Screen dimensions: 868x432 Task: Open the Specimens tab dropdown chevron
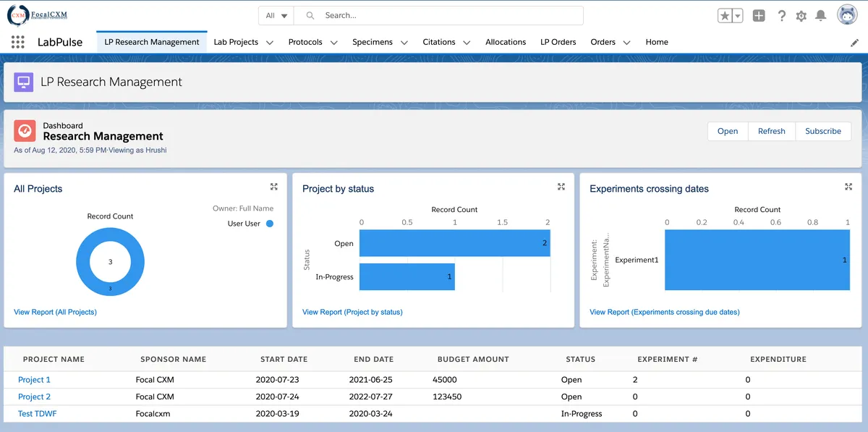point(404,43)
